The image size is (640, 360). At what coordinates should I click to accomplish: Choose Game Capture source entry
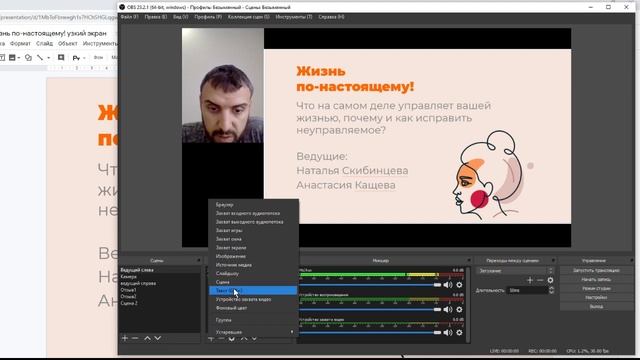point(254,230)
